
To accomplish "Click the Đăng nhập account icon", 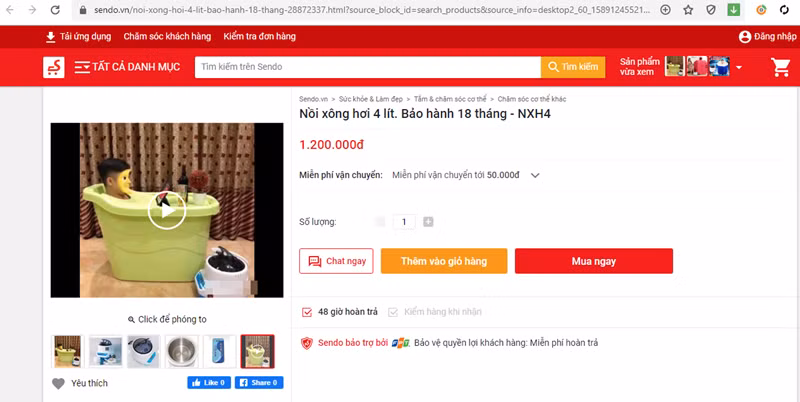I will [745, 37].
